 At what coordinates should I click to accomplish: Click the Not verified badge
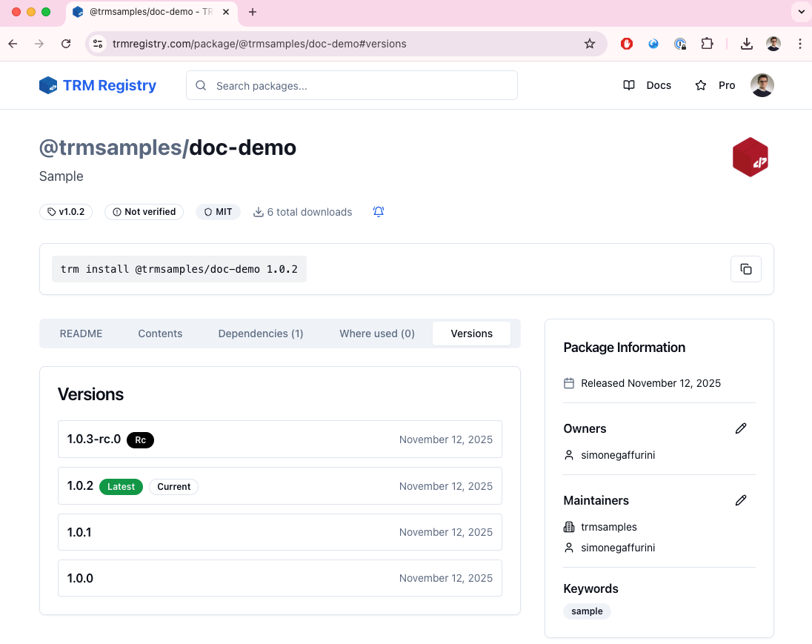click(144, 212)
